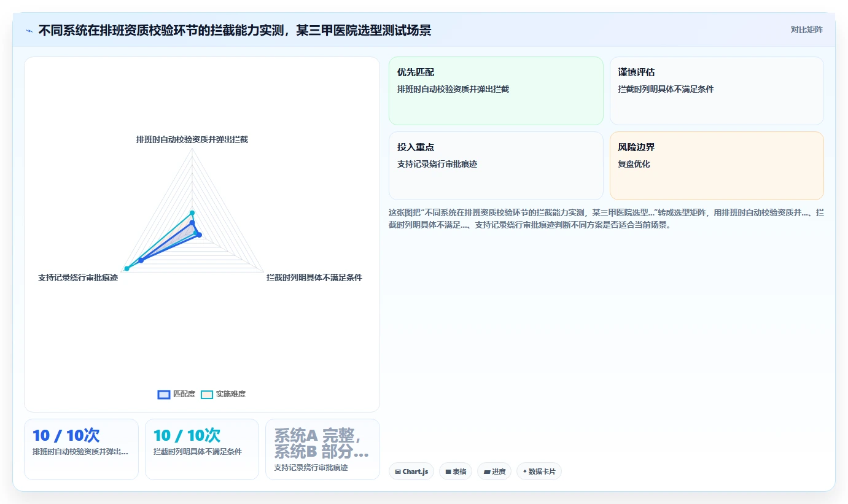Click the 进度 tag chip

pyautogui.click(x=494, y=471)
